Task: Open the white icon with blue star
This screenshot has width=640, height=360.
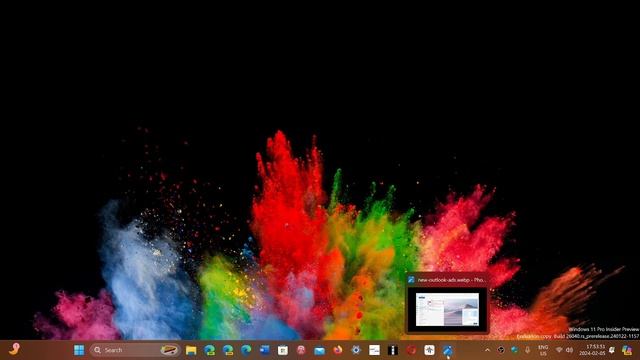Action: pos(429,350)
